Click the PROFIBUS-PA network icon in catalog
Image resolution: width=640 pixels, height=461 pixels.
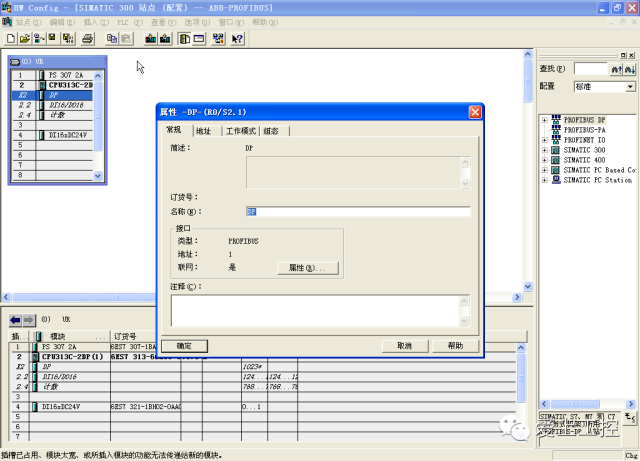pos(556,130)
